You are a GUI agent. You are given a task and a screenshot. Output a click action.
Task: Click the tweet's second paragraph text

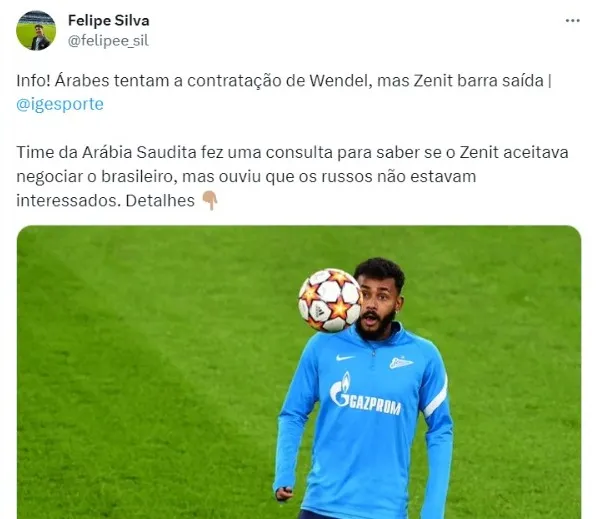coord(292,177)
